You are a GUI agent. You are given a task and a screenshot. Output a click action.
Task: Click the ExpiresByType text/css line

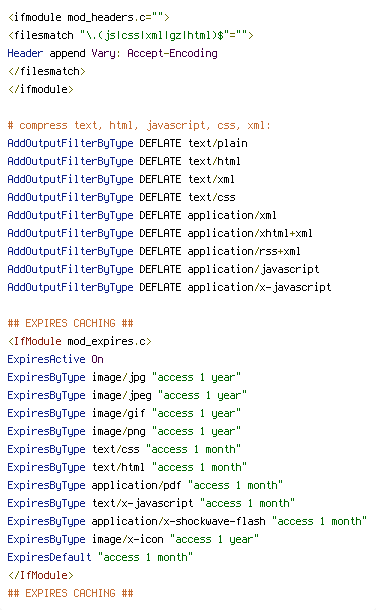tap(124, 449)
